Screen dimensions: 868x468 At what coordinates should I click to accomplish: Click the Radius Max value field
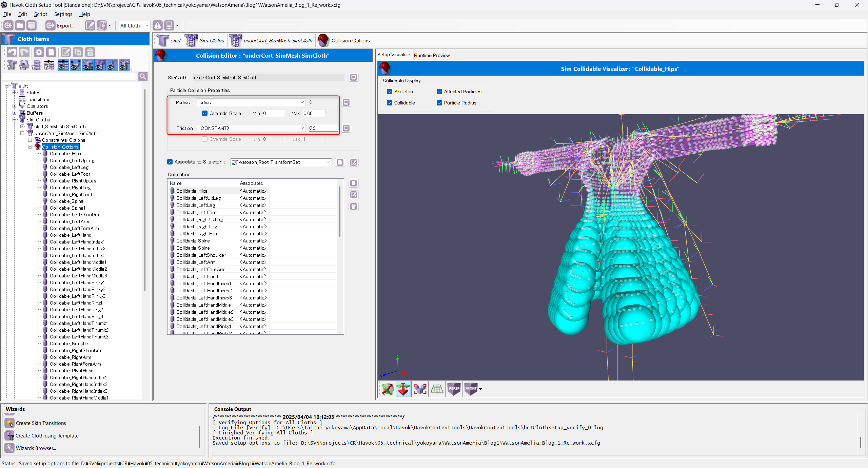[x=314, y=113]
